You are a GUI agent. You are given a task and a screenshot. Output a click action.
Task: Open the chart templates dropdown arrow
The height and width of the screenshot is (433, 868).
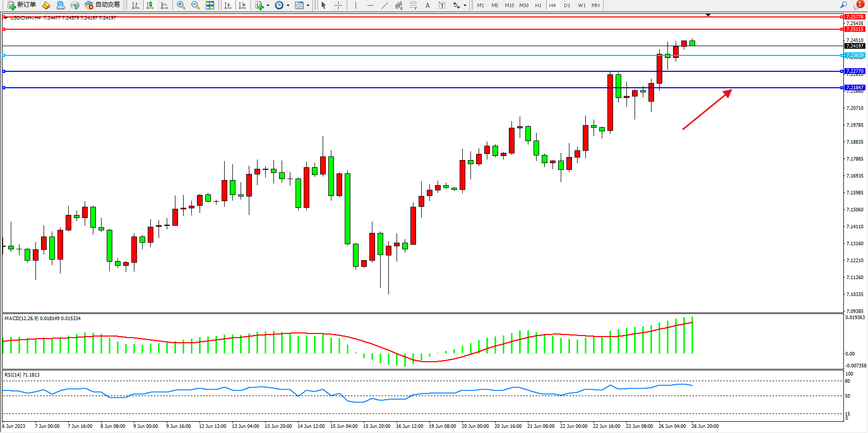(308, 5)
